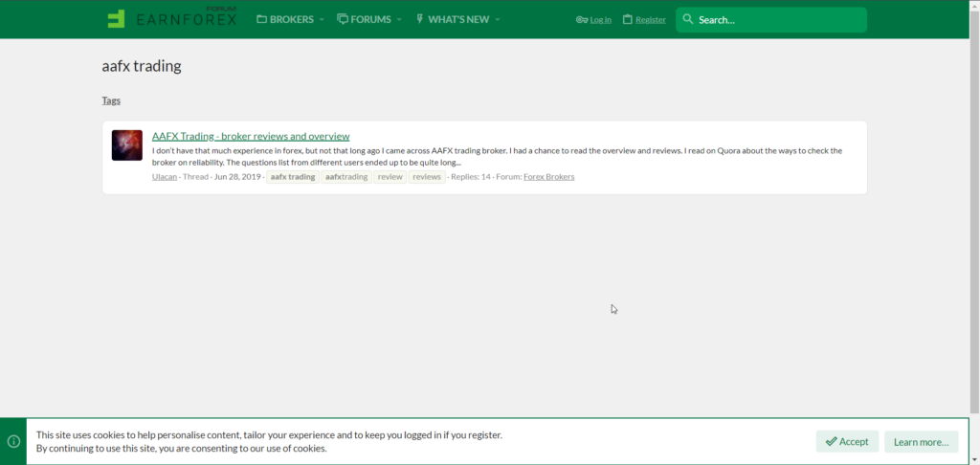980x465 pixels.
Task: Click the 'Replies: 14' text
Action: point(471,177)
